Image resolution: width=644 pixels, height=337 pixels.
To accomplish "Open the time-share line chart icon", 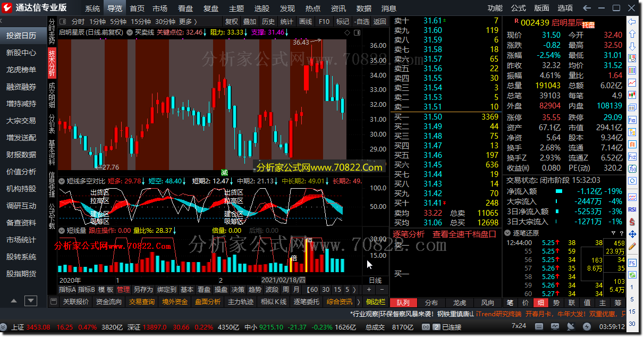I will (632, 83).
